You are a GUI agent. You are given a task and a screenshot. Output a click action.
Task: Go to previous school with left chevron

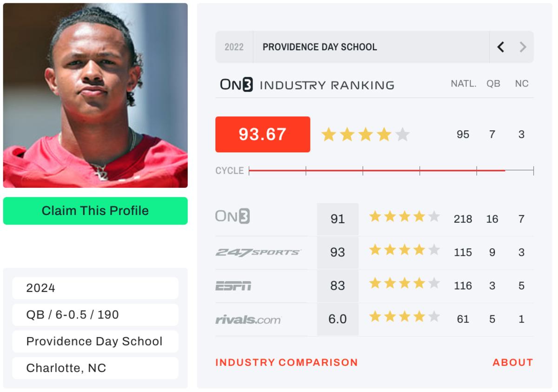click(500, 47)
